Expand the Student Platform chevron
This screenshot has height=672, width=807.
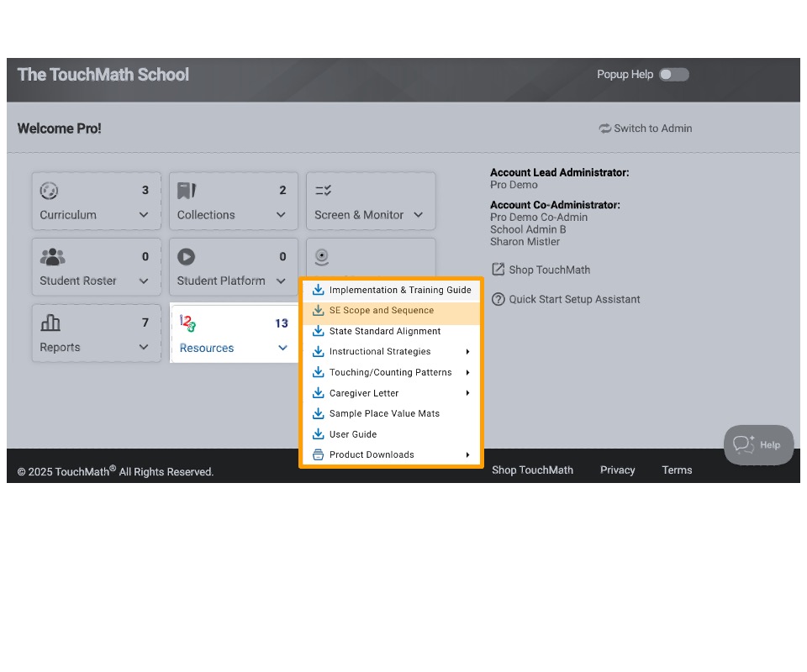point(281,281)
